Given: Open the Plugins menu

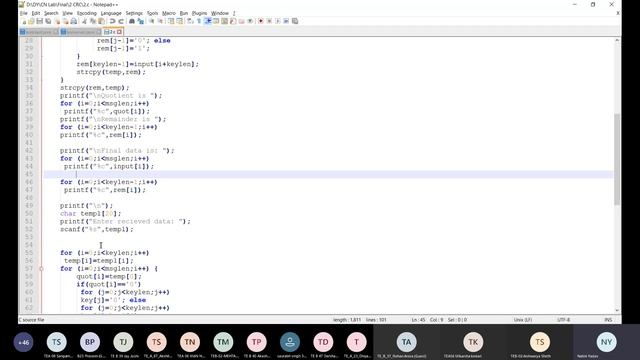Looking at the screenshot, I should click(x=199, y=13).
